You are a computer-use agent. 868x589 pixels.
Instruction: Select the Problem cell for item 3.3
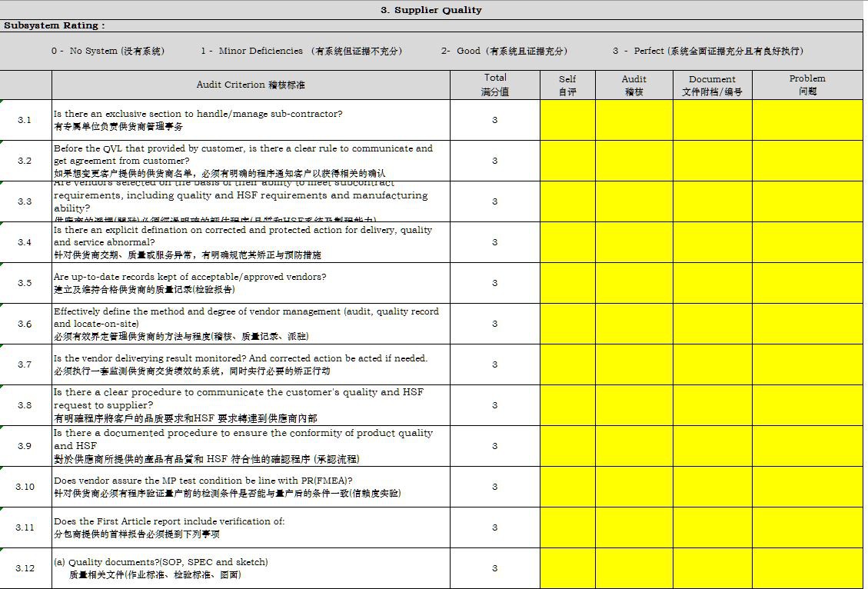click(x=807, y=201)
